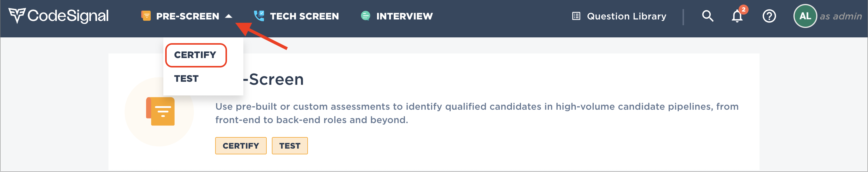Open help via the question mark icon
This screenshot has height=172, width=868.
point(769,16)
